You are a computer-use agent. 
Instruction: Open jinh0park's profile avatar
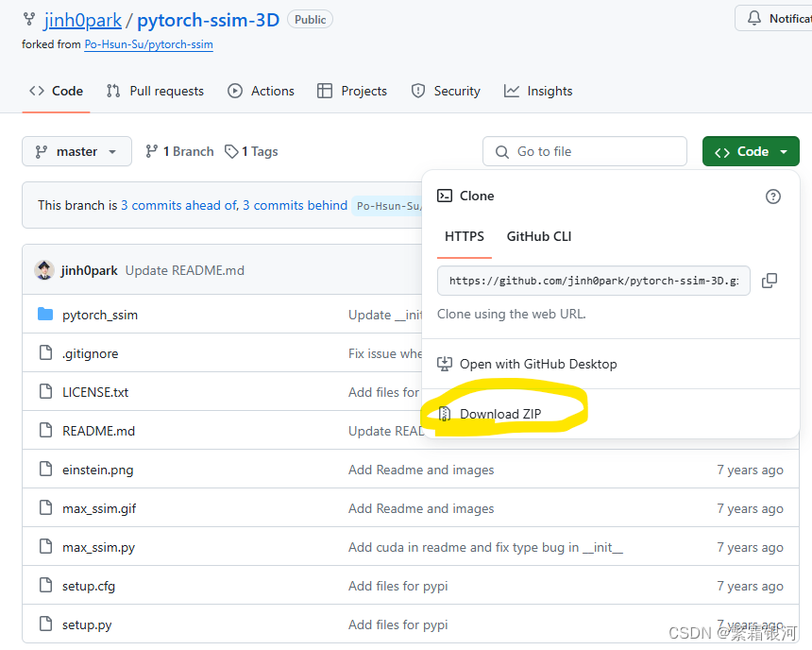[x=44, y=269]
